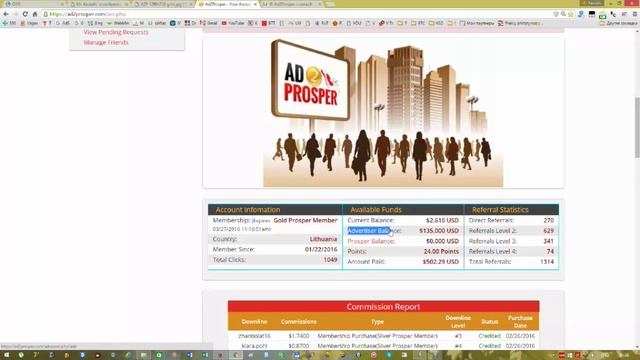Open View Pending Requests link
Screen dimensions: 640x360
(x=116, y=32)
